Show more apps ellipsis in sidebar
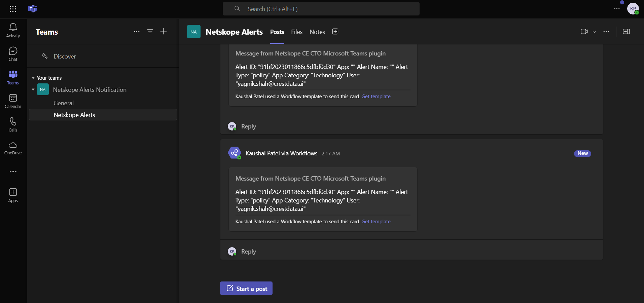644x303 pixels. coord(13,172)
